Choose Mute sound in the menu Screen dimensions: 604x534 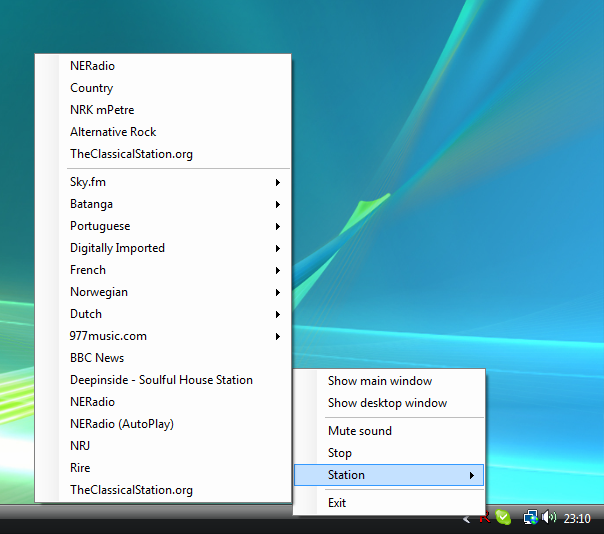pyautogui.click(x=389, y=431)
